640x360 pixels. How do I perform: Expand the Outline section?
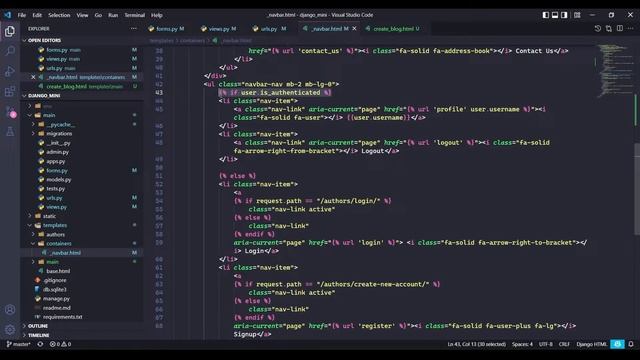click(38, 326)
